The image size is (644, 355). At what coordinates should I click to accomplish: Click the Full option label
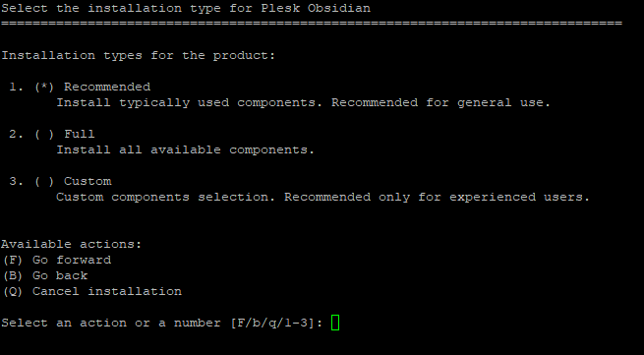click(x=80, y=135)
